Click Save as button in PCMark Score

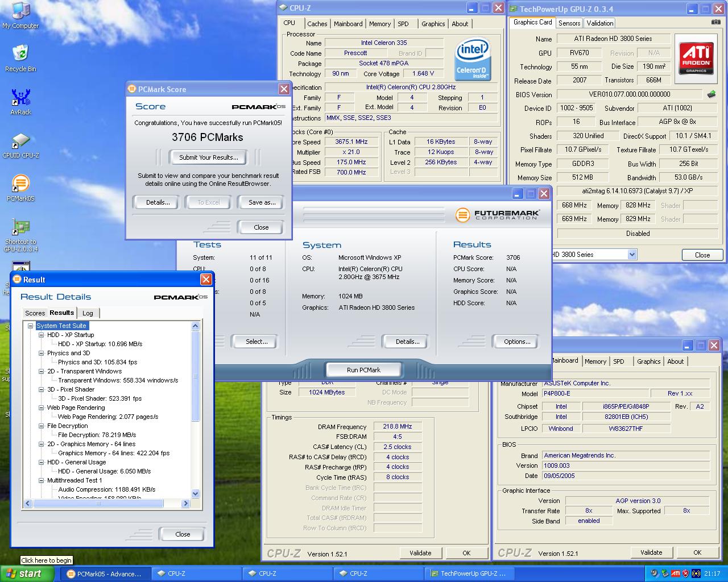(262, 202)
